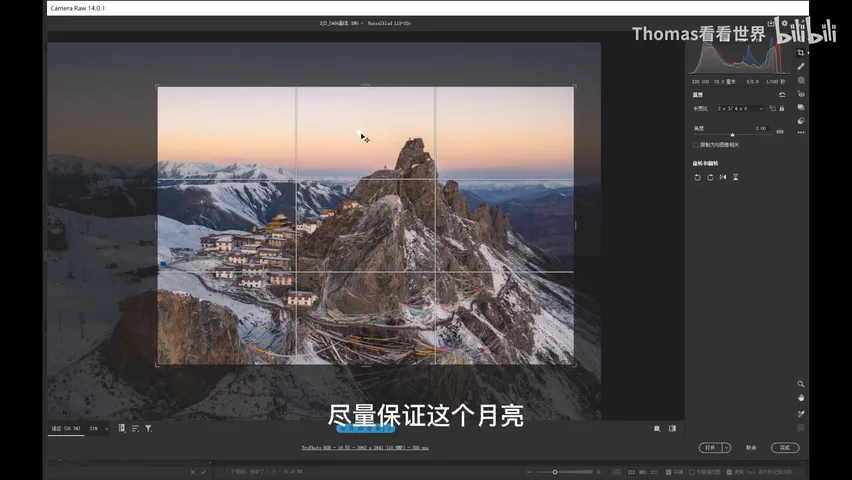
Task: Switch to single view mode icon
Action: [657, 428]
